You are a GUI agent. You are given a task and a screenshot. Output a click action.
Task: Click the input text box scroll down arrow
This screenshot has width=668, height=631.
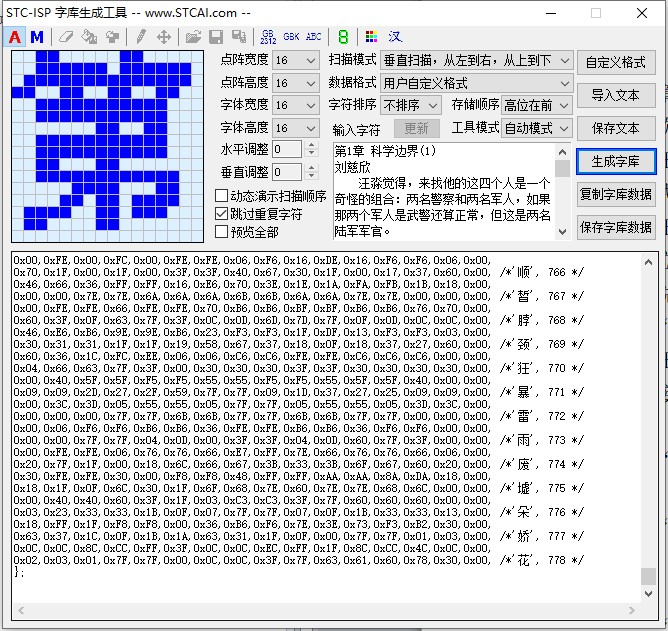click(562, 231)
